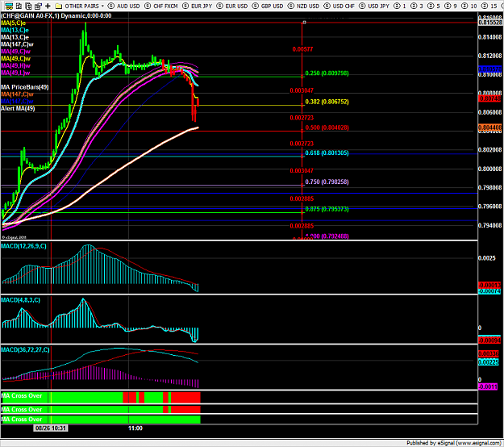The image size is (504, 447).
Task: Switch chart to AUD USD symbol
Action: pos(124,6)
